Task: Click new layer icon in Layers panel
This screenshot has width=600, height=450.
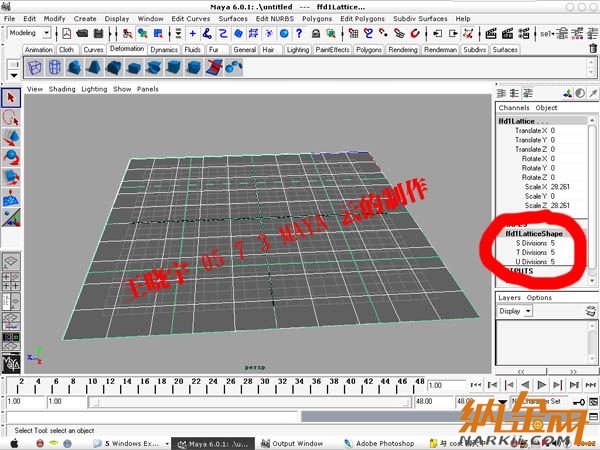Action: tap(591, 311)
